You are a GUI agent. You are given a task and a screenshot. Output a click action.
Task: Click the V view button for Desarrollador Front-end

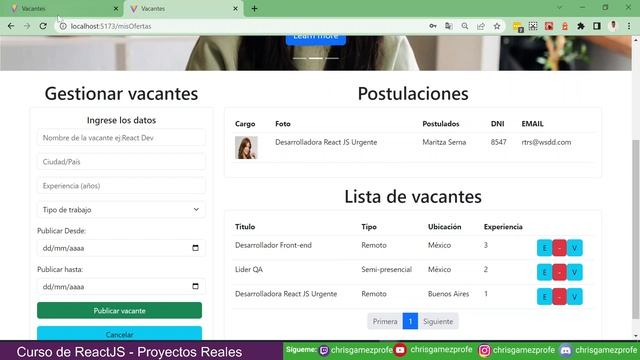click(x=575, y=248)
